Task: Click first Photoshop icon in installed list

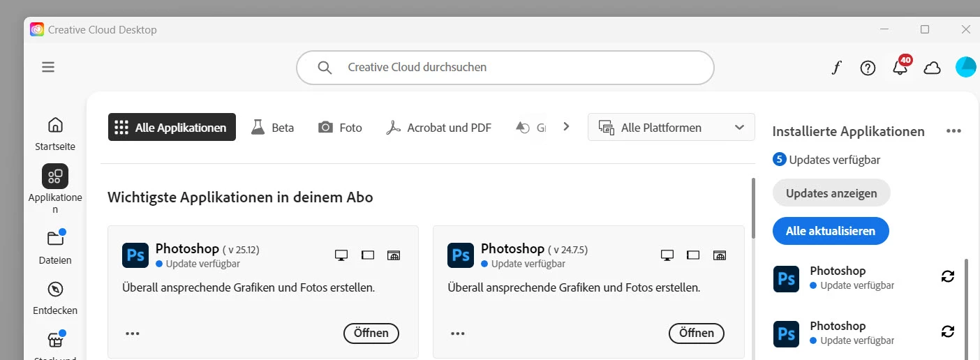Action: tap(787, 279)
